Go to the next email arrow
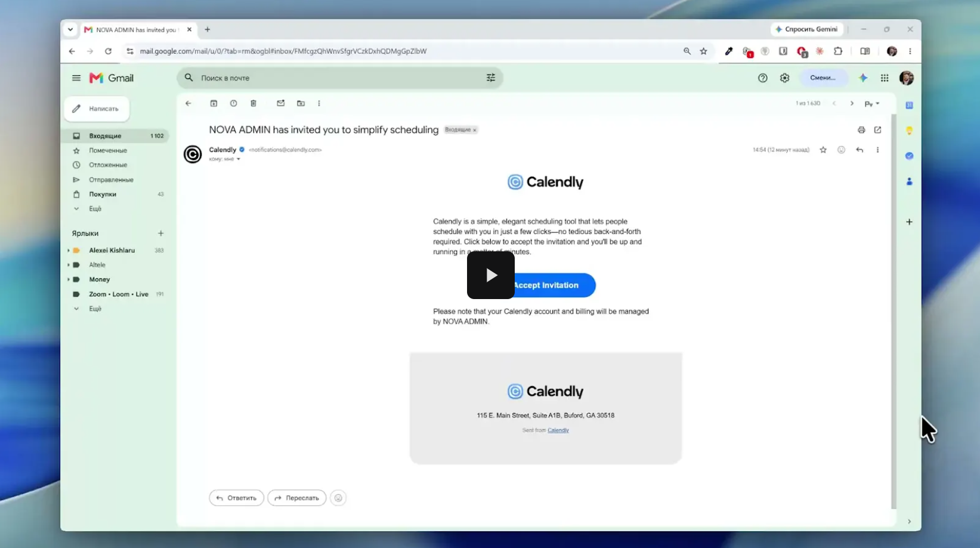Viewport: 980px width, 548px height. tap(852, 103)
